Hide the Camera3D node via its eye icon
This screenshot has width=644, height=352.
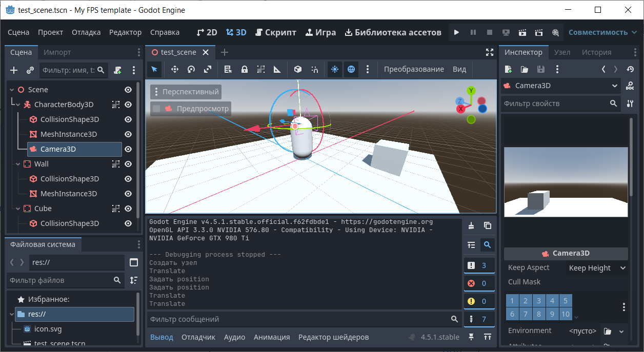(128, 149)
